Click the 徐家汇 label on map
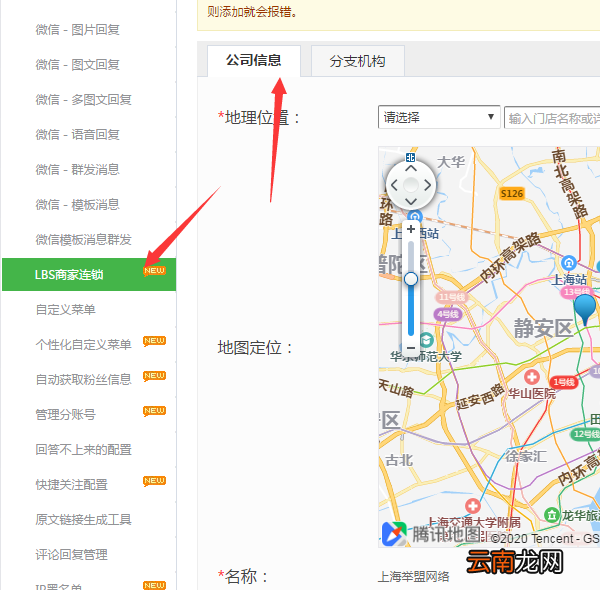Viewport: 600px width, 590px height. pyautogui.click(x=526, y=456)
